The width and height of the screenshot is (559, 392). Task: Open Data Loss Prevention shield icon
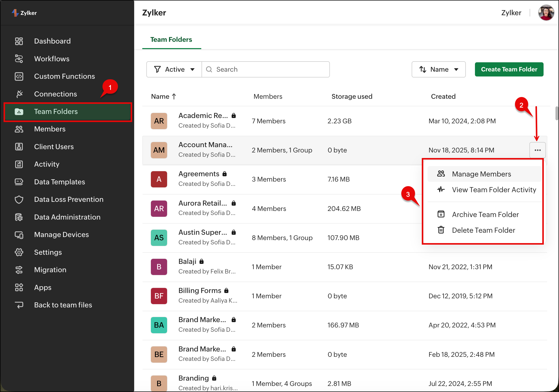click(19, 200)
